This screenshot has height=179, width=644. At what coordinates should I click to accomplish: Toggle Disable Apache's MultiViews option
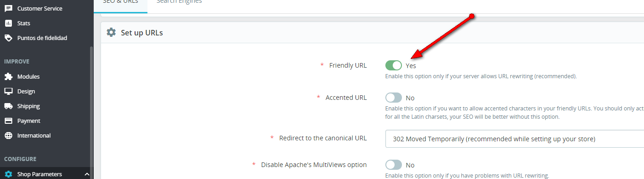(394, 165)
